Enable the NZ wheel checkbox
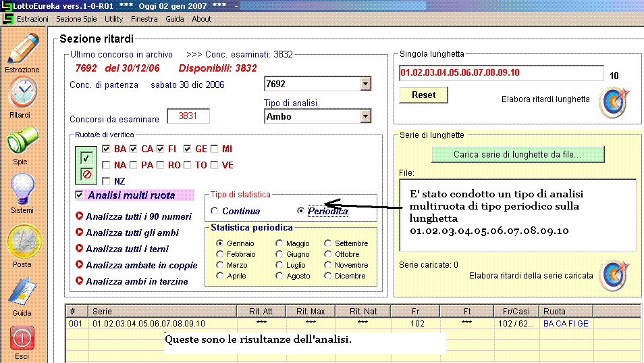644x363 pixels. click(x=106, y=181)
